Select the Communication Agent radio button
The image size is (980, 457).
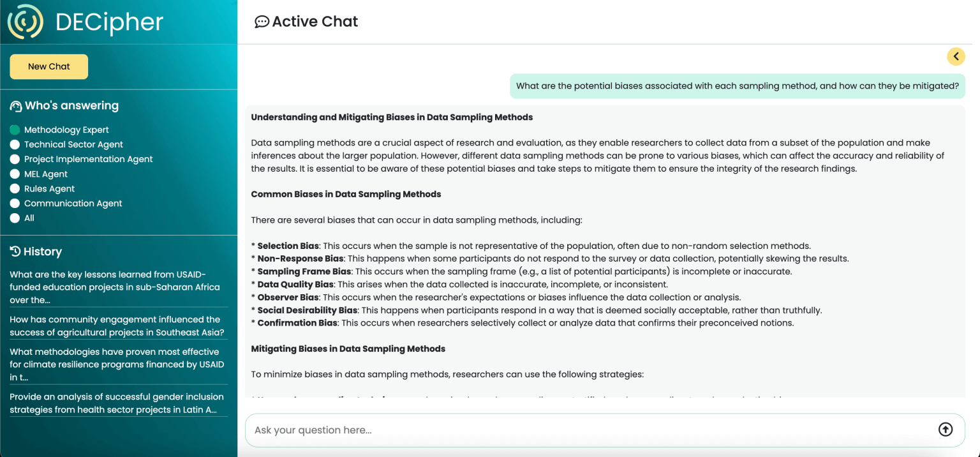pyautogui.click(x=15, y=203)
